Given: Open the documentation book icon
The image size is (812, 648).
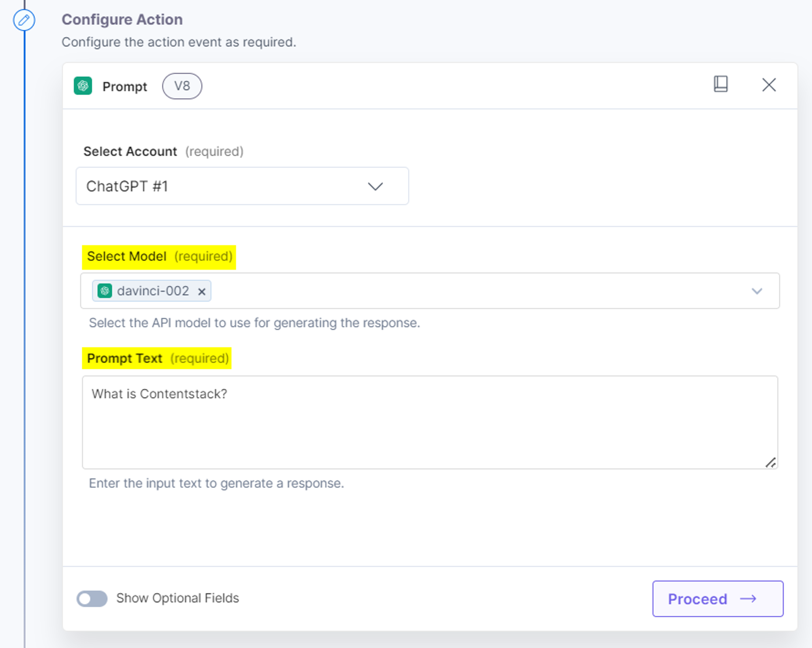Looking at the screenshot, I should point(720,84).
